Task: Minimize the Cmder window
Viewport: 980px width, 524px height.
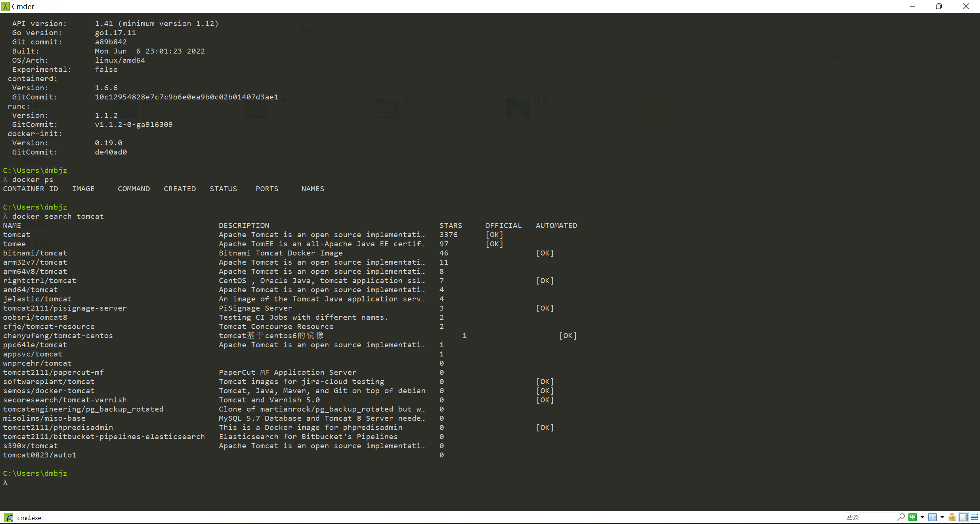Action: tap(912, 7)
